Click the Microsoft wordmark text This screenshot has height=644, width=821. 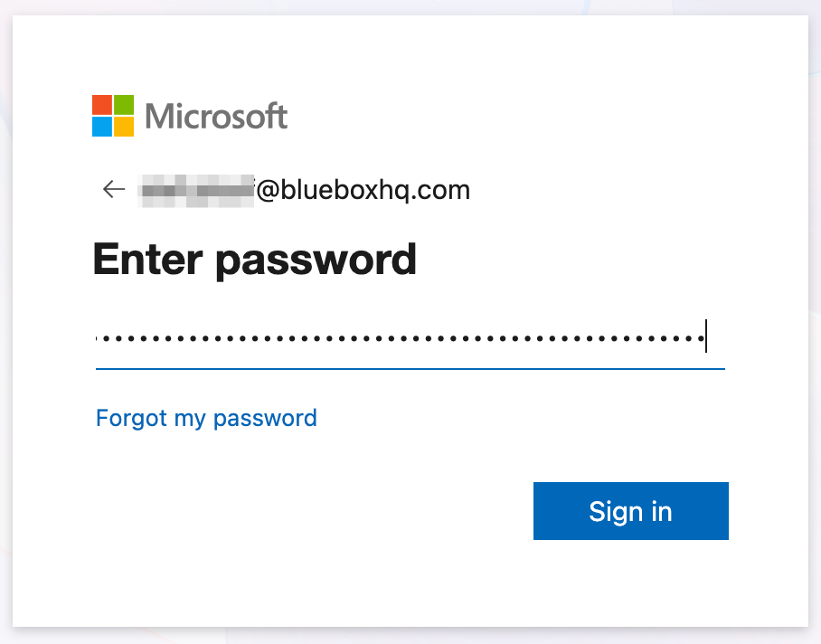click(x=215, y=116)
